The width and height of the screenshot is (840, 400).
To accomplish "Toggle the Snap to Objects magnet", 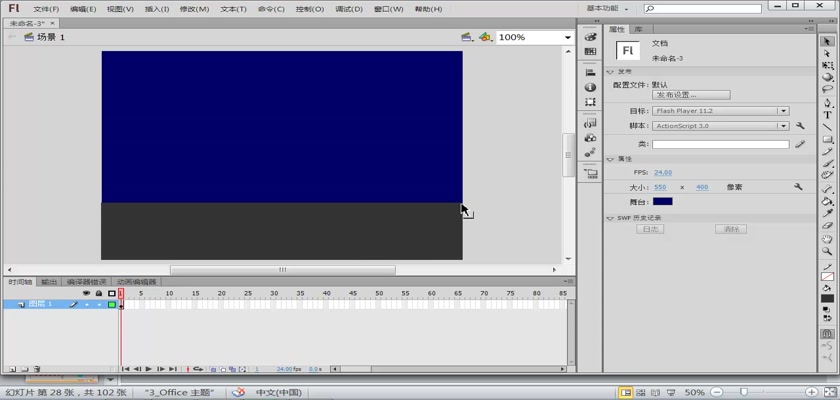I will point(827,334).
